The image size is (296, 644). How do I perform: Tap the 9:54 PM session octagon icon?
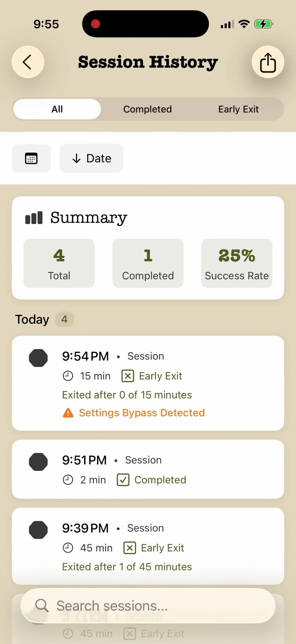pyautogui.click(x=38, y=358)
